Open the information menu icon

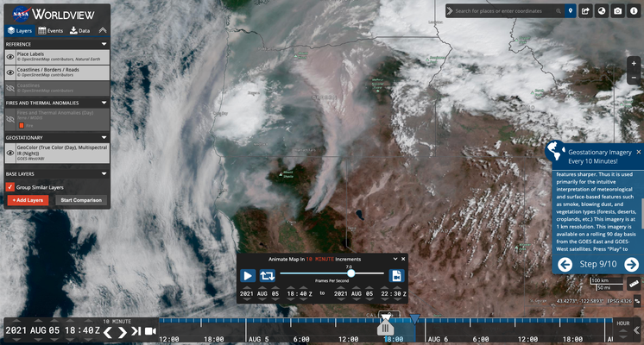[x=635, y=10]
